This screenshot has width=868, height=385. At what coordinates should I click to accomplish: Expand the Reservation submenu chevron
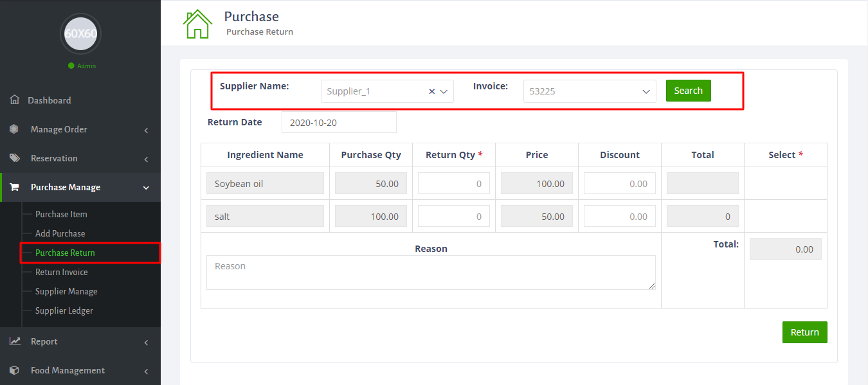(x=146, y=159)
